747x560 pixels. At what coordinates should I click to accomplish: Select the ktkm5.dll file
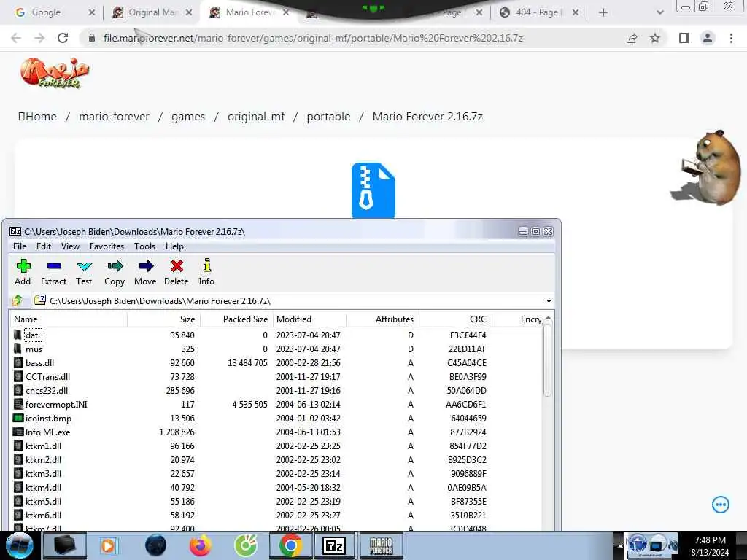click(275, 501)
